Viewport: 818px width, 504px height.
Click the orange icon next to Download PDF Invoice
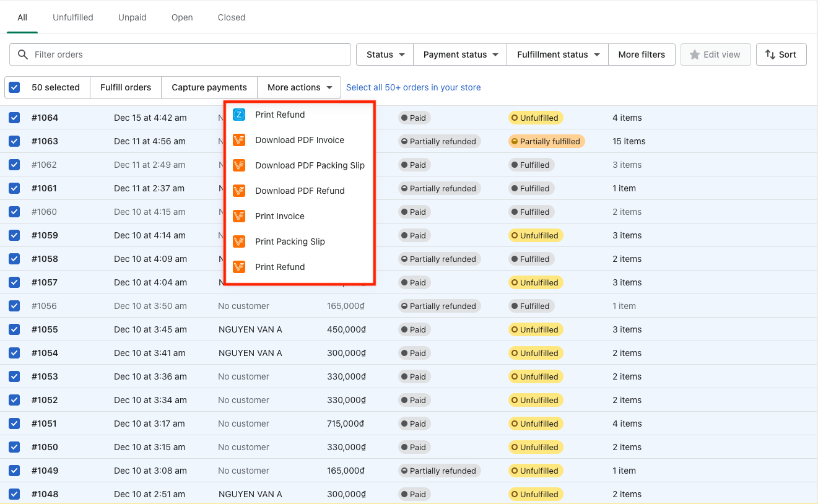(239, 140)
